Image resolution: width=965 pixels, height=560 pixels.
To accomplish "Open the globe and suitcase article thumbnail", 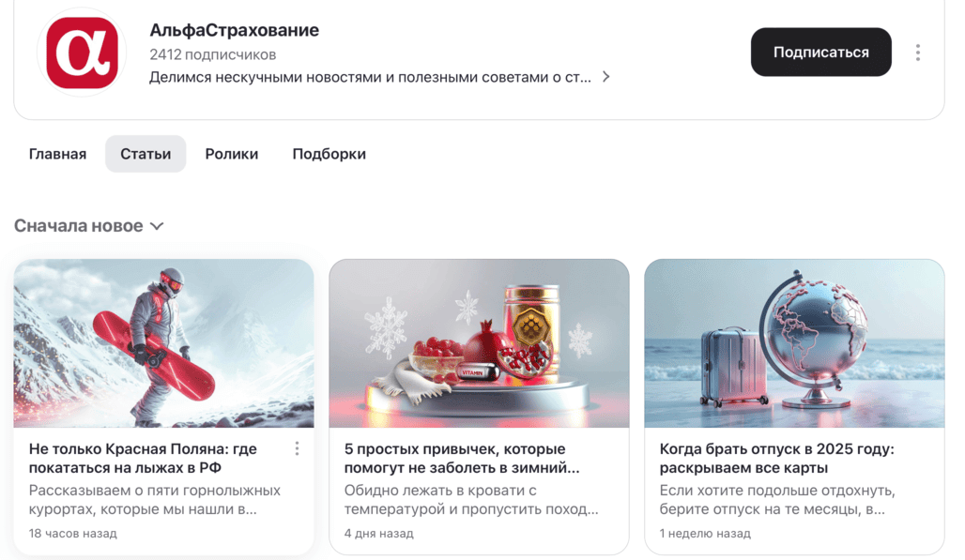I will click(x=794, y=343).
